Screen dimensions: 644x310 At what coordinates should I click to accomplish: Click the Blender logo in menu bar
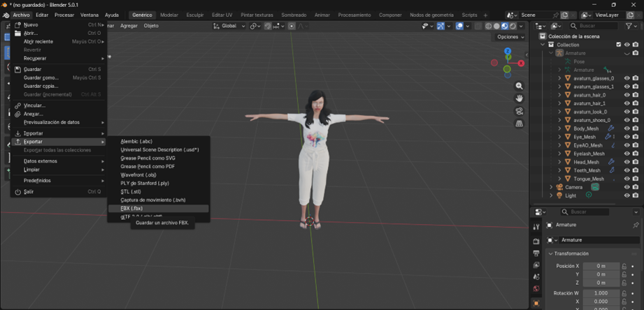tap(6, 15)
